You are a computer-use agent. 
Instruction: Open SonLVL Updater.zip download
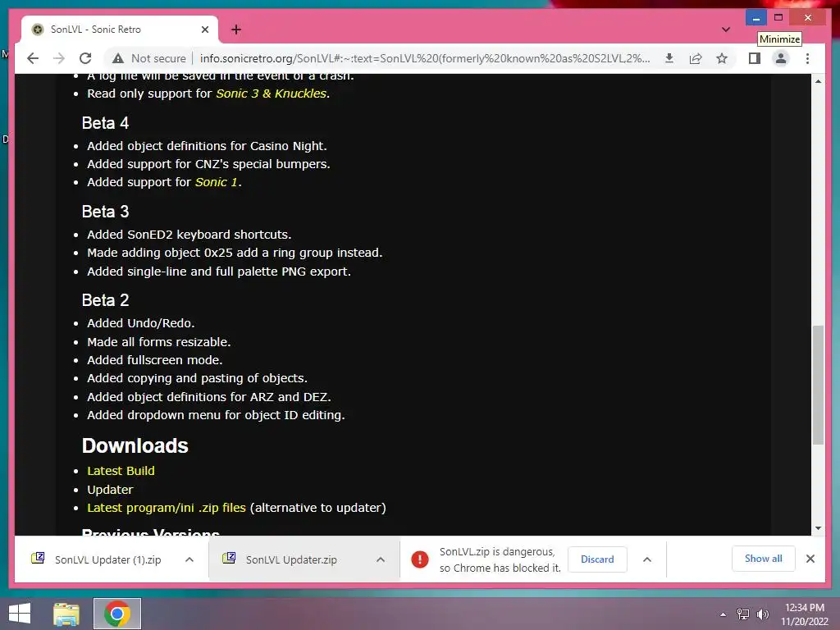(290, 559)
